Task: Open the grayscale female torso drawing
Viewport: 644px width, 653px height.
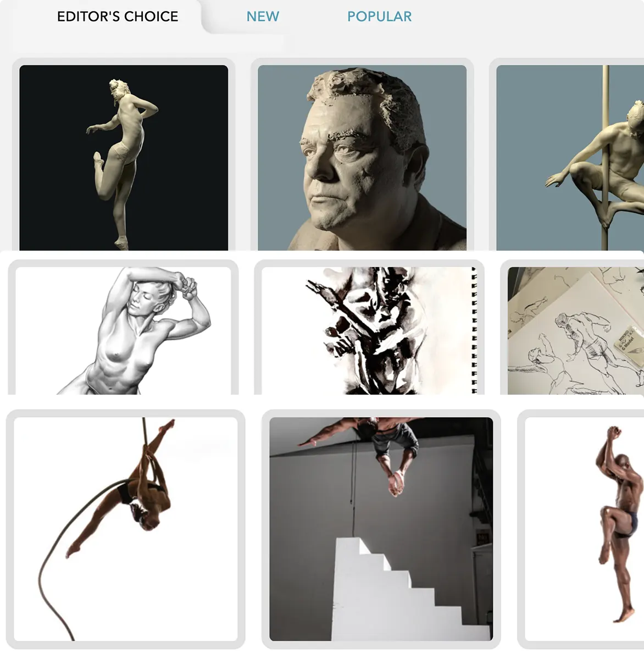Action: pyautogui.click(x=123, y=331)
